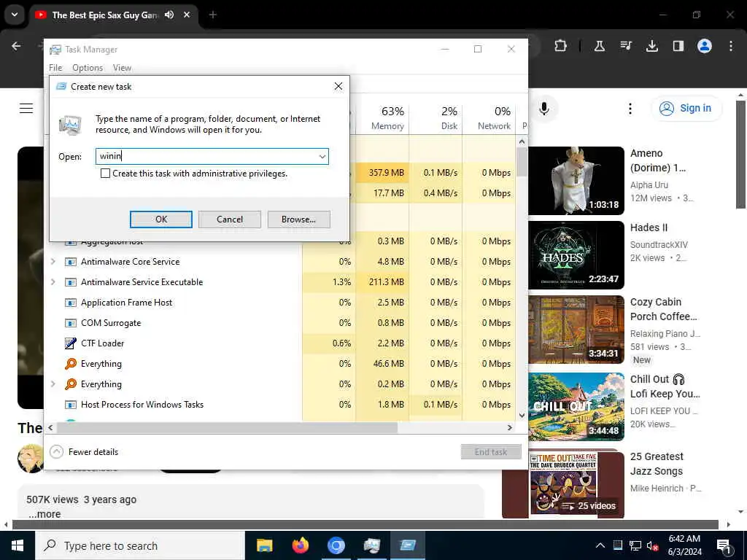This screenshot has height=560, width=747.
Task: Open Firefox from the taskbar
Action: click(300, 545)
